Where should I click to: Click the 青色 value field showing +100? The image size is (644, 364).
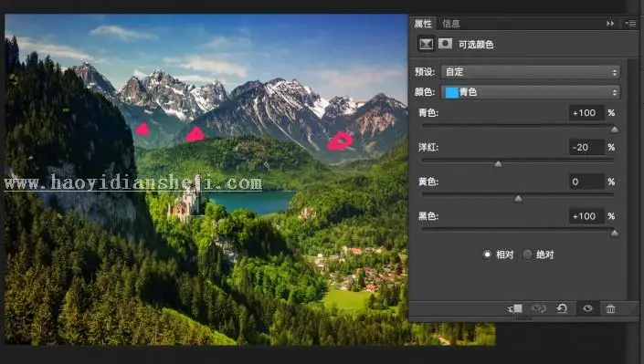586,113
